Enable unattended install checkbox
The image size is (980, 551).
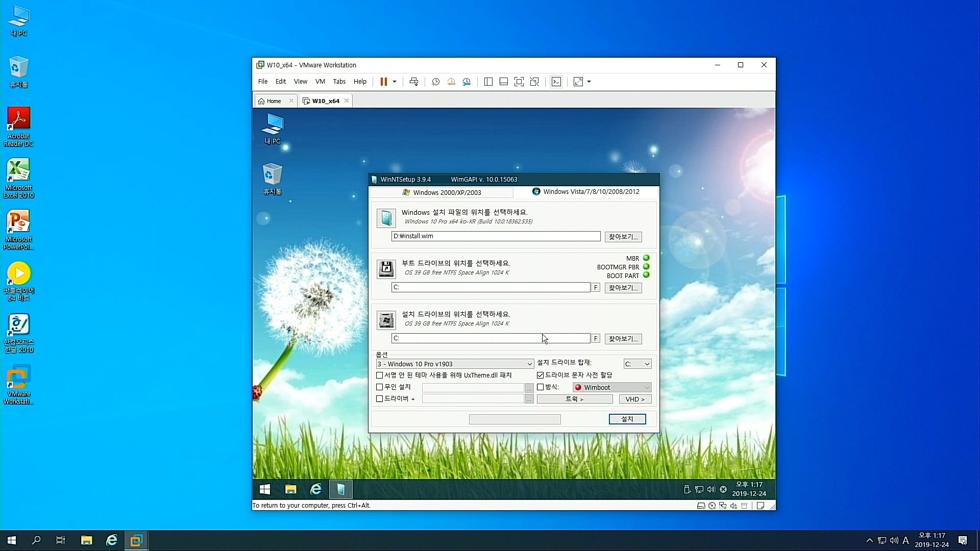(x=379, y=387)
